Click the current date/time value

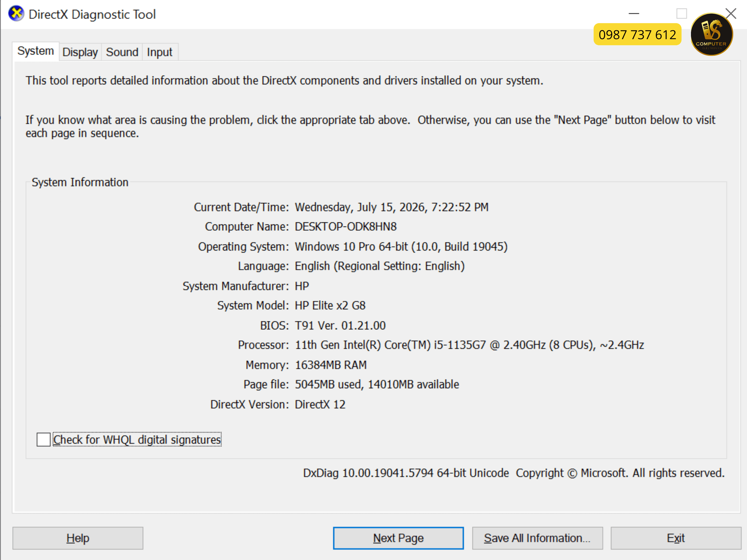[x=392, y=207]
